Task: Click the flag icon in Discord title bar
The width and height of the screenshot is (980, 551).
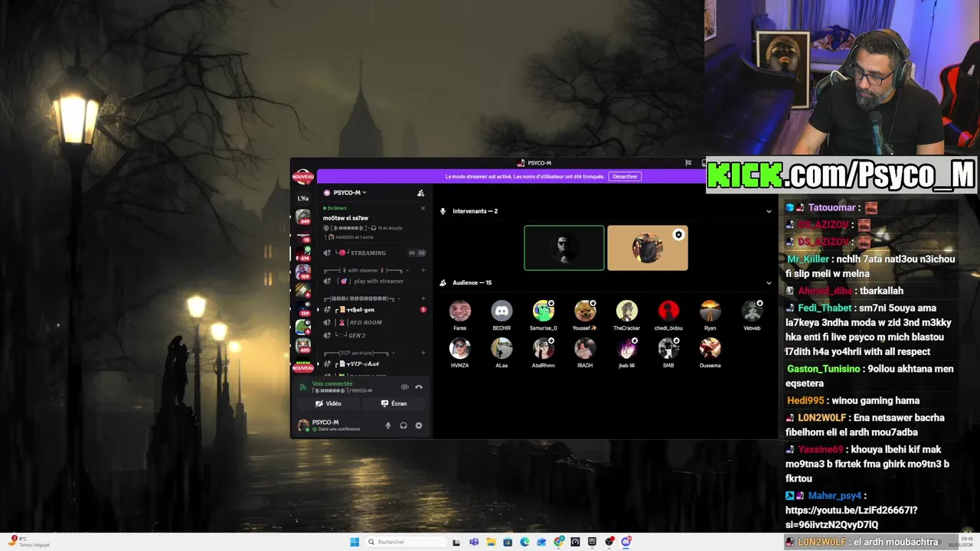Action: pyautogui.click(x=688, y=163)
